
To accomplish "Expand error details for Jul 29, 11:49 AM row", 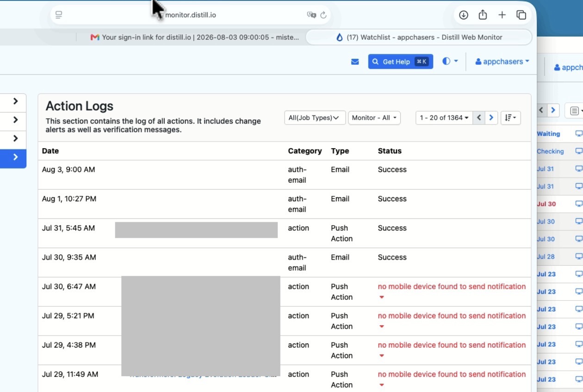I will click(x=382, y=385).
